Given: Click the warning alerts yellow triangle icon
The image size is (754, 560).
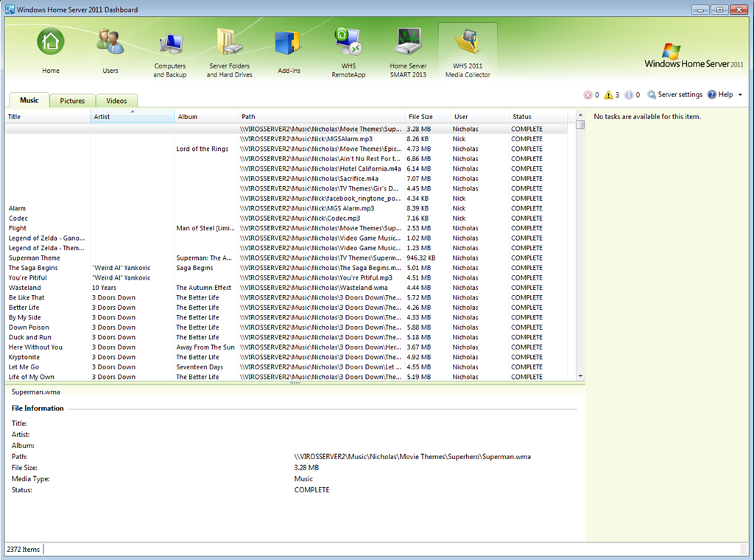Looking at the screenshot, I should pos(608,95).
